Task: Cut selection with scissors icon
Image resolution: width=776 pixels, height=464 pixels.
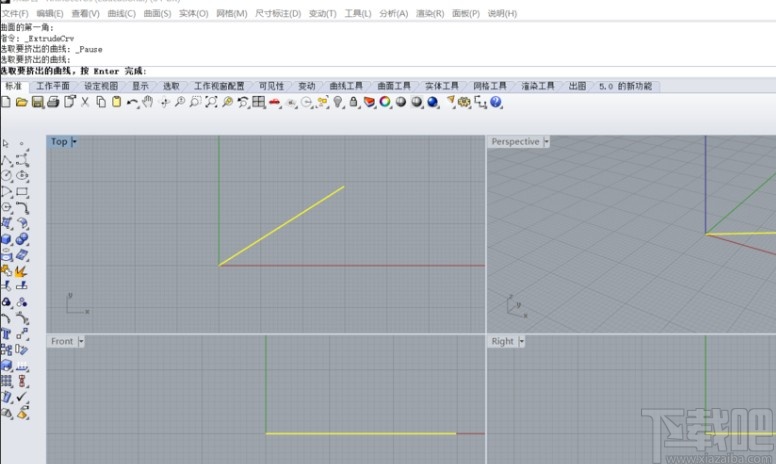Action: [85, 102]
